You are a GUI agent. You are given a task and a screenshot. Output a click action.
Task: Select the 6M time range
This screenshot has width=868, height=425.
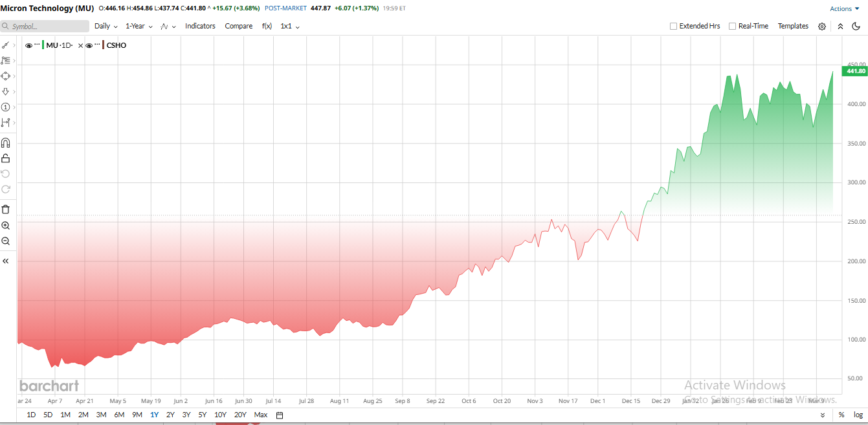[119, 415]
